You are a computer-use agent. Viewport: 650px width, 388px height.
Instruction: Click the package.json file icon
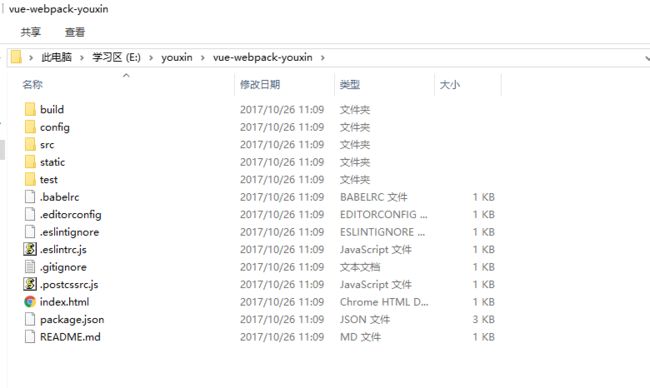tap(30, 319)
